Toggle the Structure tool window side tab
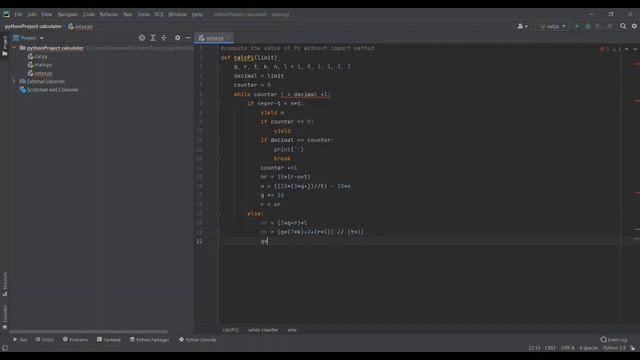The image size is (640, 360). [4, 284]
